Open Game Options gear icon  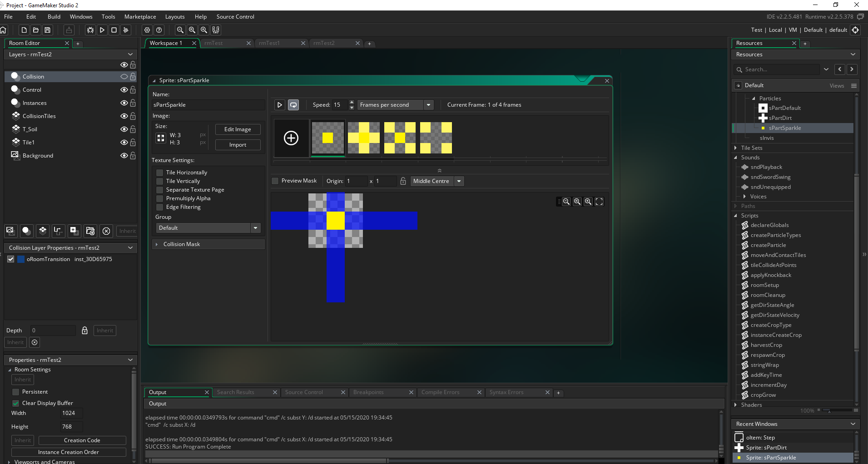147,30
